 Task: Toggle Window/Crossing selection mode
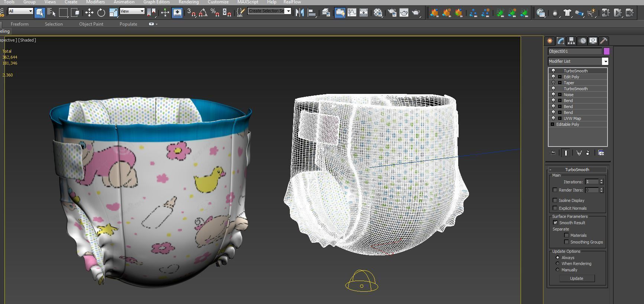tap(75, 13)
